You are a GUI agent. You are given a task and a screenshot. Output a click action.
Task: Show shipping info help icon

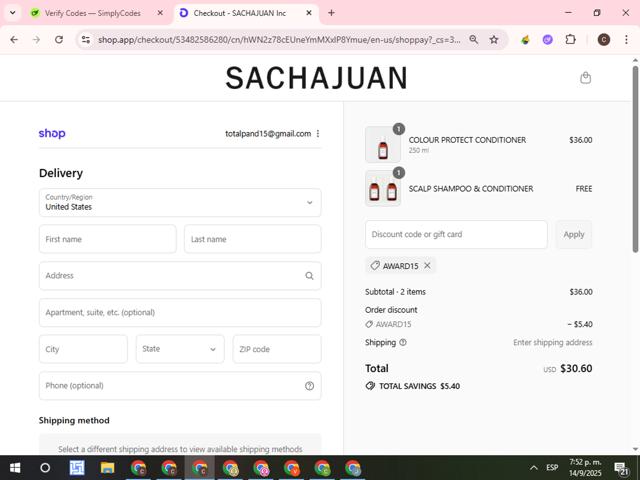[x=403, y=342]
